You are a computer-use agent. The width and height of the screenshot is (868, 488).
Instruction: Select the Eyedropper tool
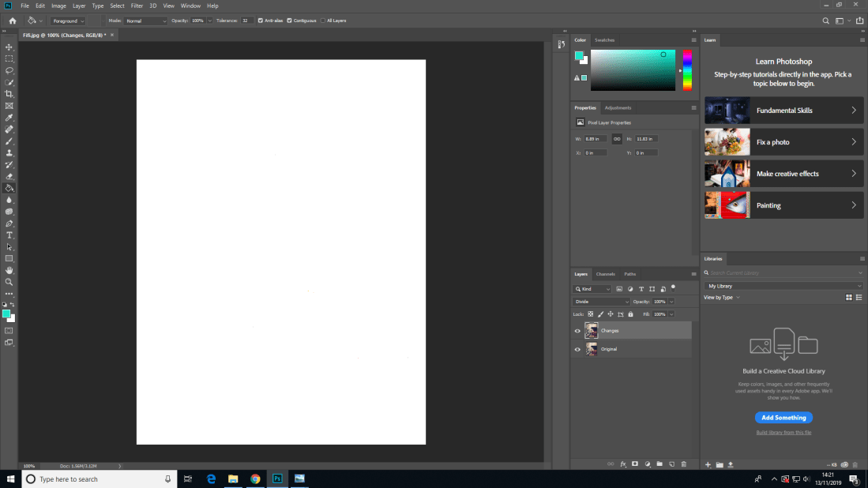tap(9, 118)
